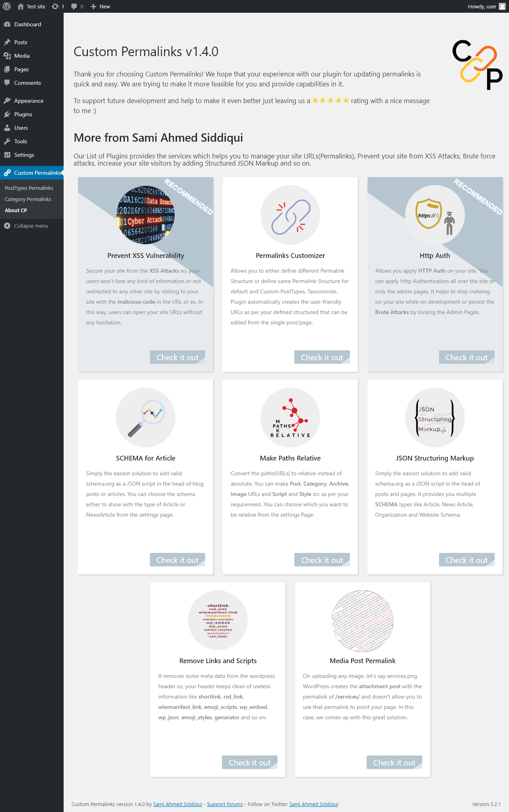509x812 pixels.
Task: Select the About CP submenu item
Action: coord(16,210)
